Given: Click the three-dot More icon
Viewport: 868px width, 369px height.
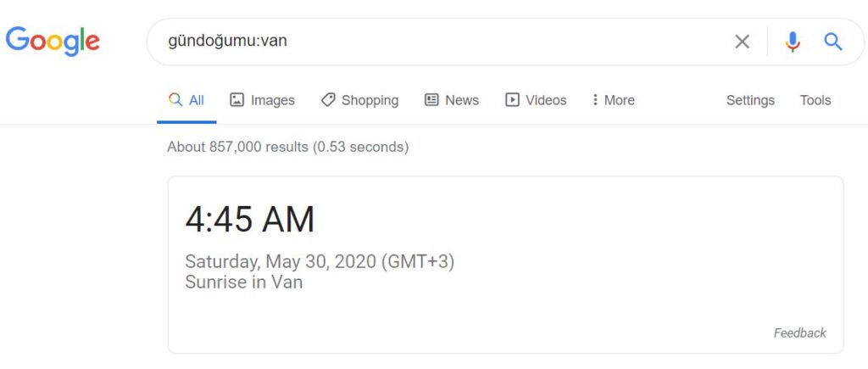Looking at the screenshot, I should click(595, 100).
